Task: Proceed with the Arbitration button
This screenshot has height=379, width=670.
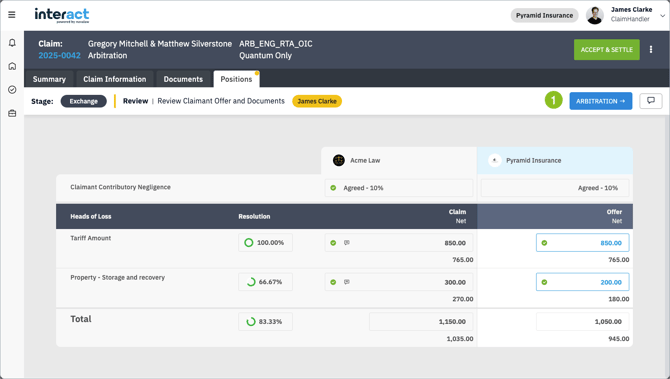Action: point(600,101)
